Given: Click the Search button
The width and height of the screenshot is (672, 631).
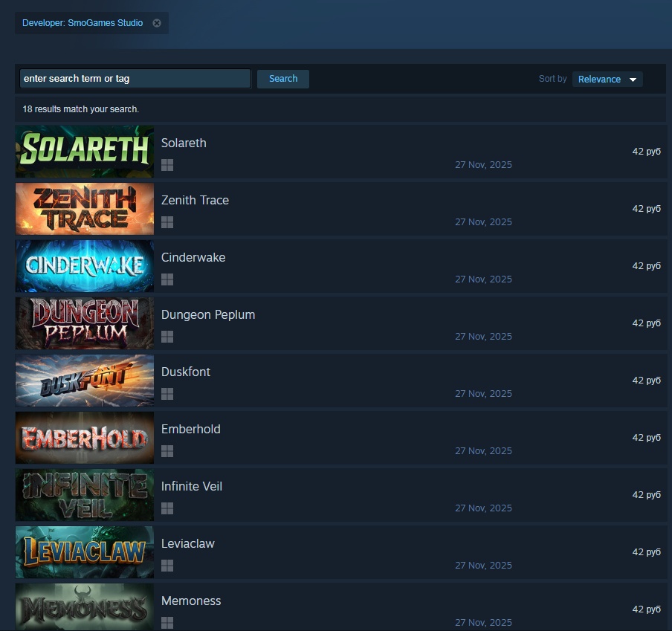Looking at the screenshot, I should click(283, 79).
